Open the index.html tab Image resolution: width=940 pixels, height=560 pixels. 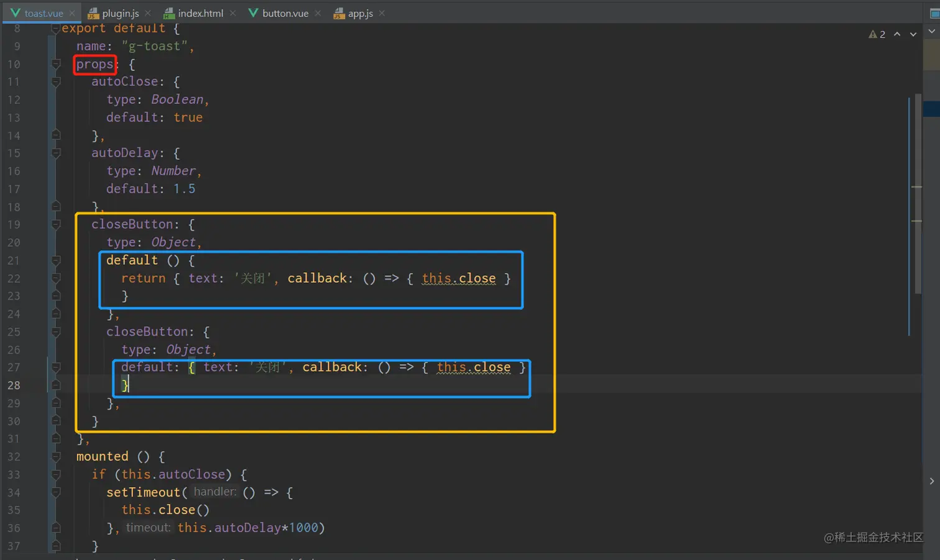[200, 13]
